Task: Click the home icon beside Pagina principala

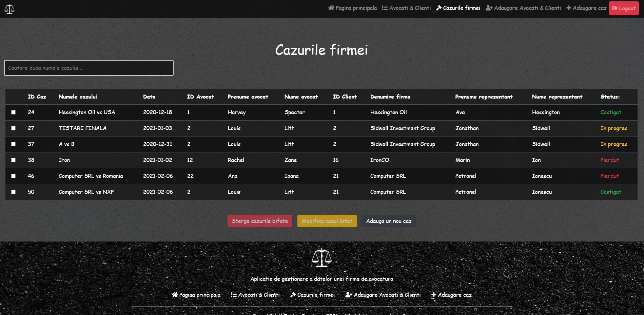Action: (331, 8)
